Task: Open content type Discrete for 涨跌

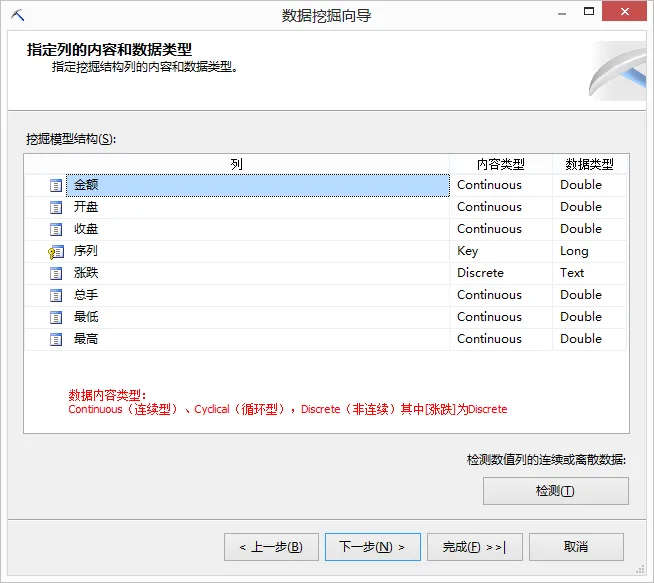Action: [501, 274]
